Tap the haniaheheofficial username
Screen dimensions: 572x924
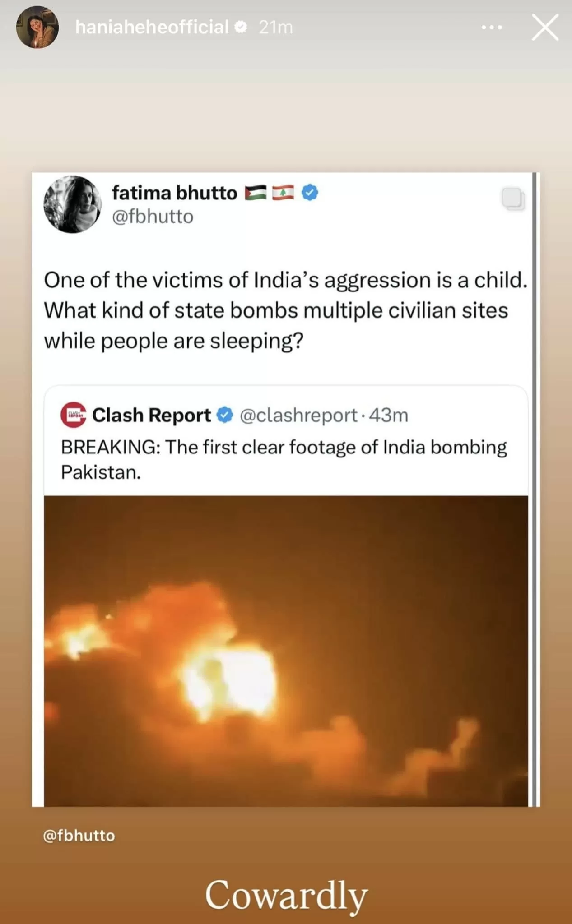pos(152,28)
